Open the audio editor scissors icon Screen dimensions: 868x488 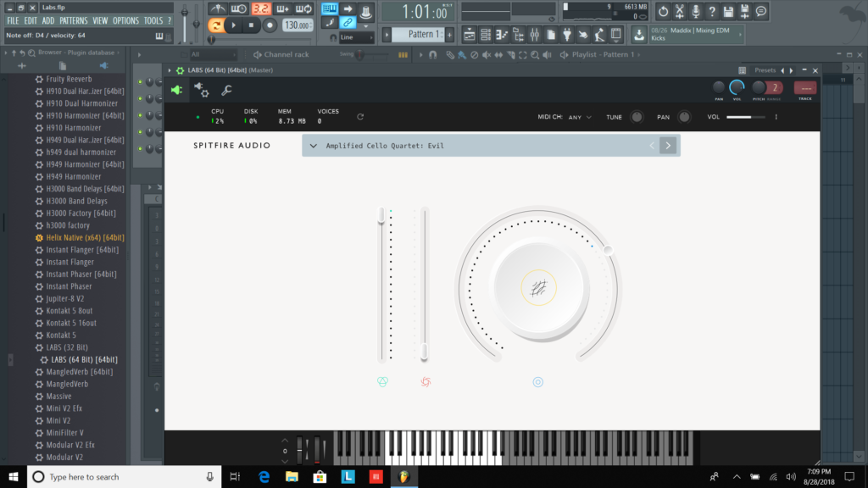point(679,10)
